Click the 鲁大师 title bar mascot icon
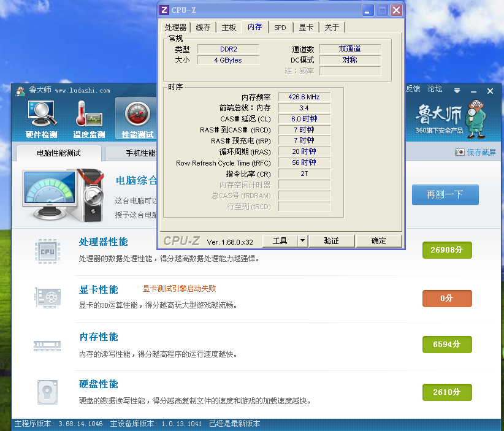This screenshot has height=431, width=504. coord(20,91)
